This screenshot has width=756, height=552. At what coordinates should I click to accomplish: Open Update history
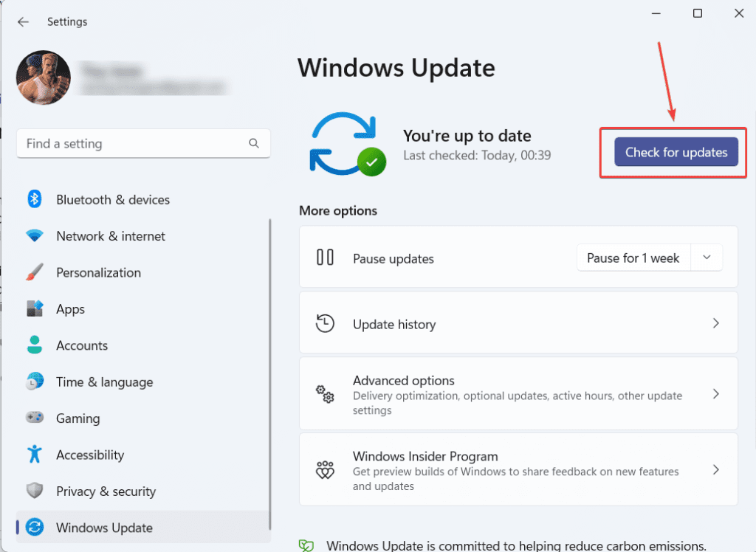click(x=518, y=322)
